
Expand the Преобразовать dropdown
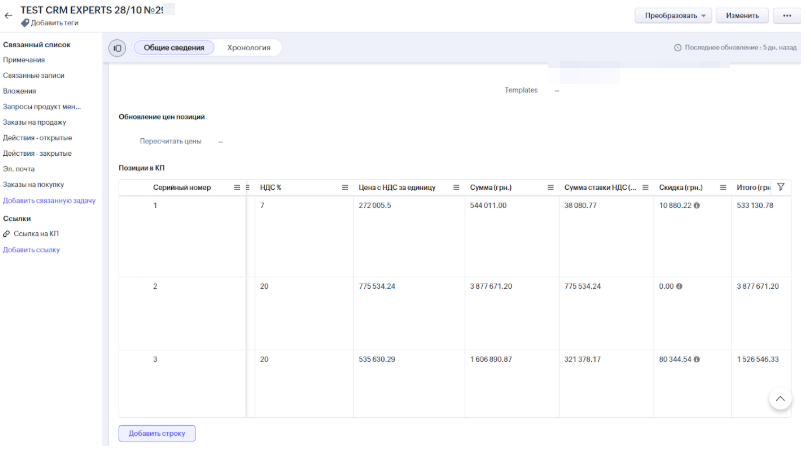[673, 15]
